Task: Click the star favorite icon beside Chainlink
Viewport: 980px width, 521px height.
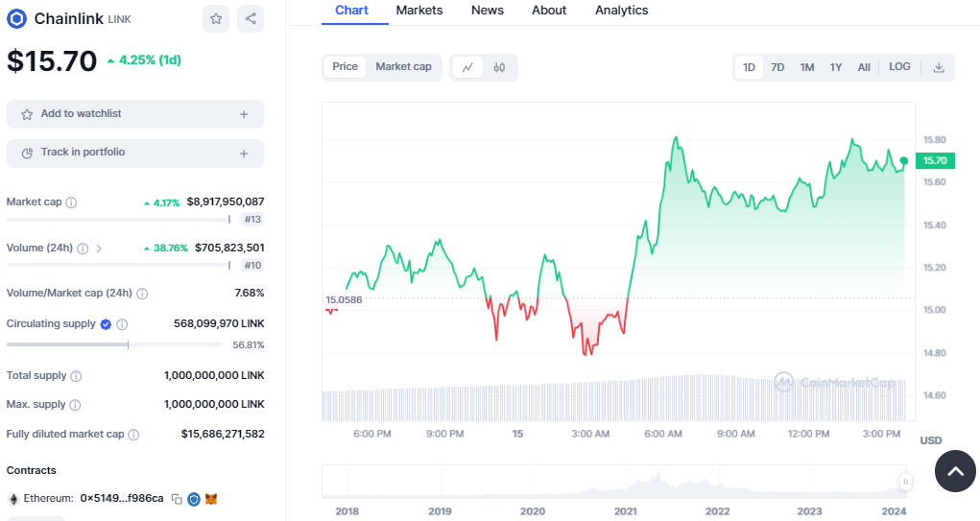Action: (x=216, y=18)
